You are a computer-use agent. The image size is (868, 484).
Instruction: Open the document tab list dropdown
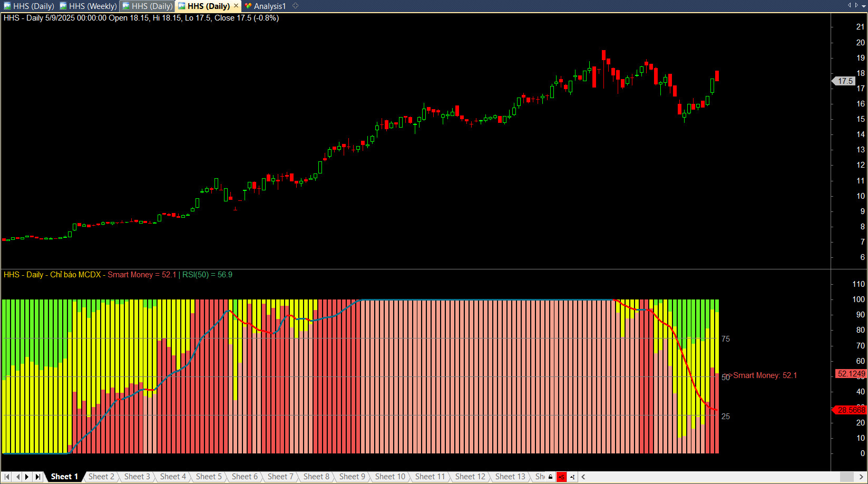(863, 6)
